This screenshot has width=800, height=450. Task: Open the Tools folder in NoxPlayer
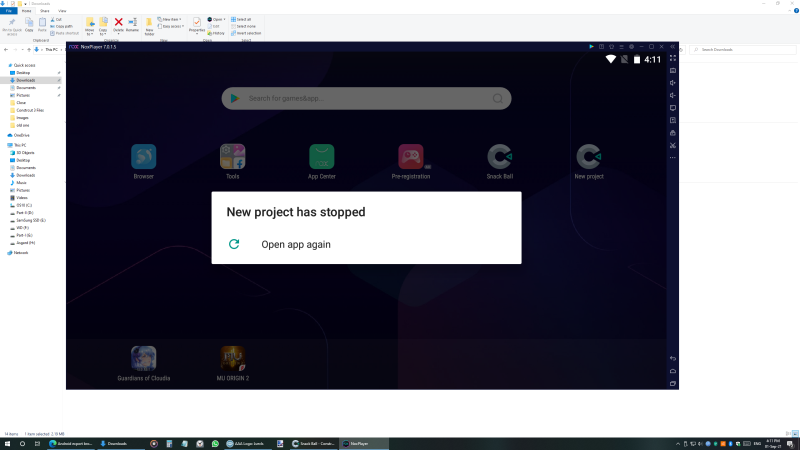pos(233,162)
